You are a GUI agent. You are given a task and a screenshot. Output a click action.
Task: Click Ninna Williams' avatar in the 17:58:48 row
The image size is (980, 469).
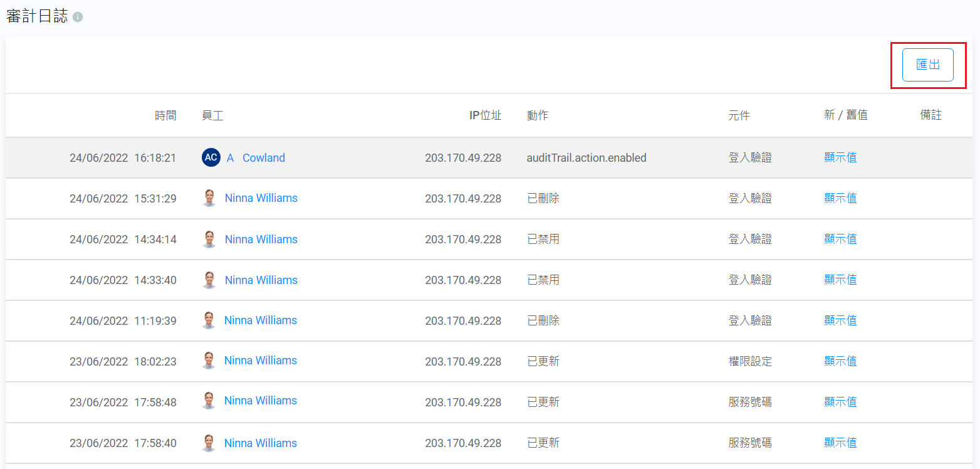(x=209, y=401)
